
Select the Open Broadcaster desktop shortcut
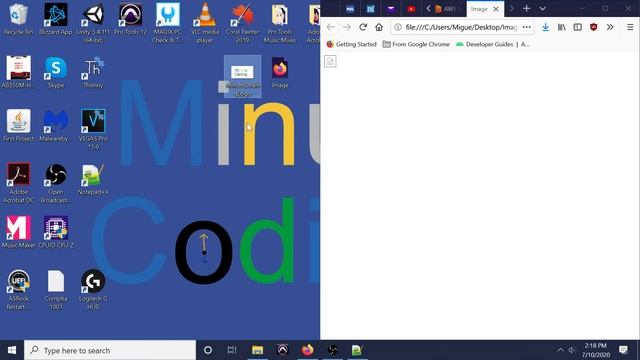coord(56,183)
